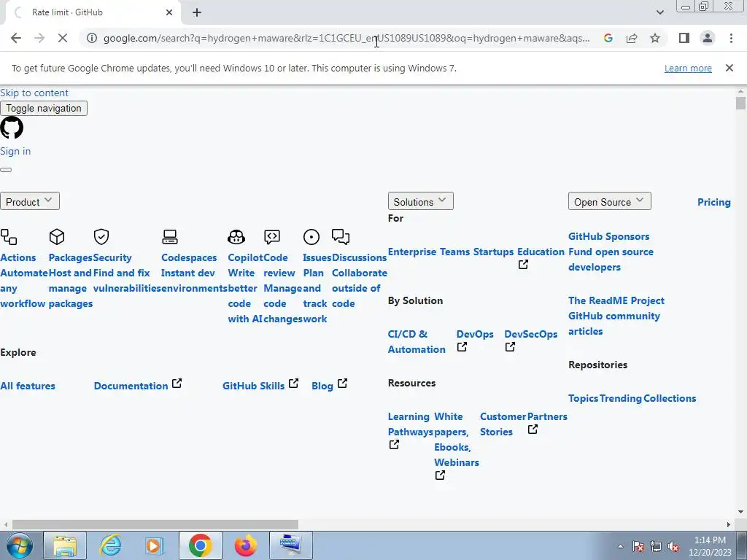Show hidden system tray icons
747x560 pixels.
click(620, 546)
